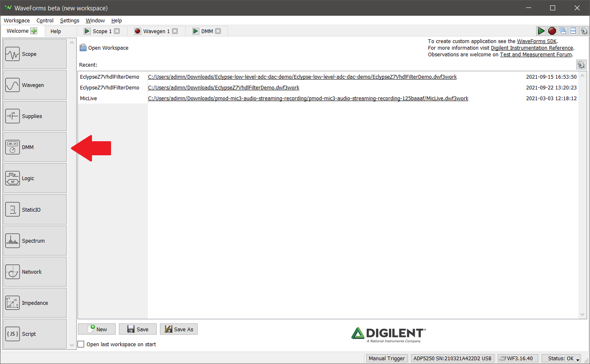The height and width of the screenshot is (364, 590).
Task: Click the green plus on Welcome tab
Action: (x=34, y=31)
